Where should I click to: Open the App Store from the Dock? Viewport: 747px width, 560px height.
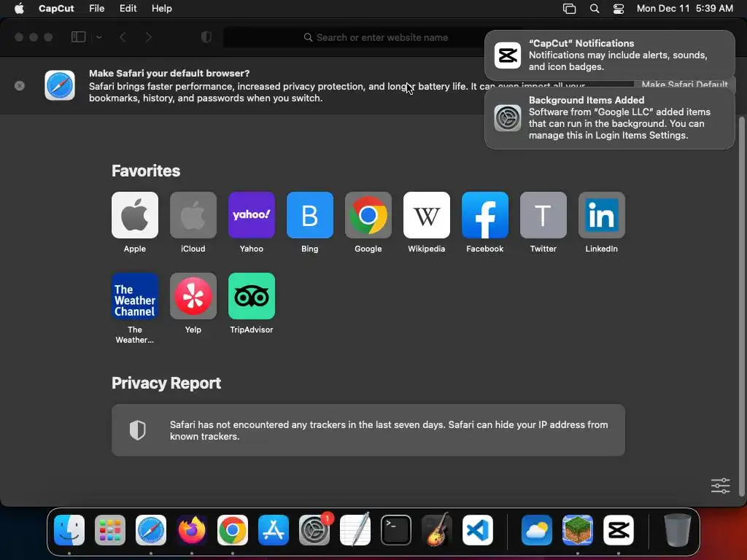[274, 529]
